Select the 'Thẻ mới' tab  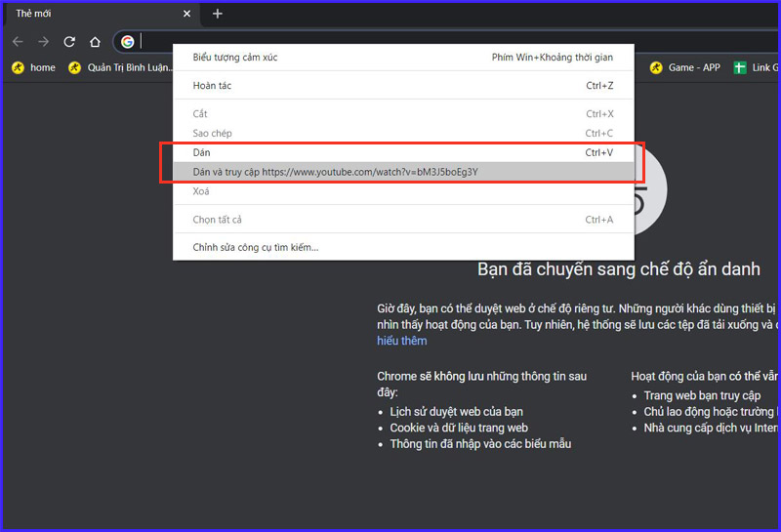point(103,14)
